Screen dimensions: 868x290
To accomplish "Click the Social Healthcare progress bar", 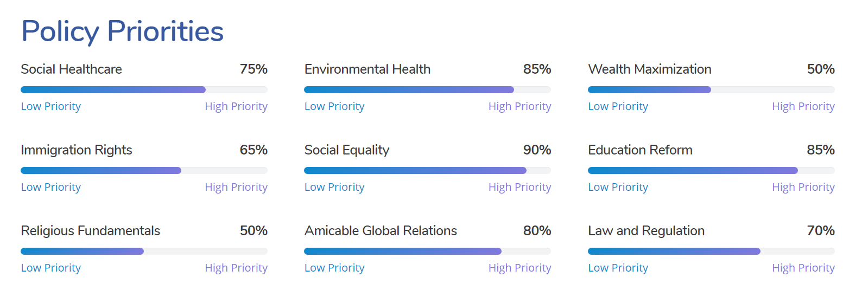I will (x=144, y=89).
